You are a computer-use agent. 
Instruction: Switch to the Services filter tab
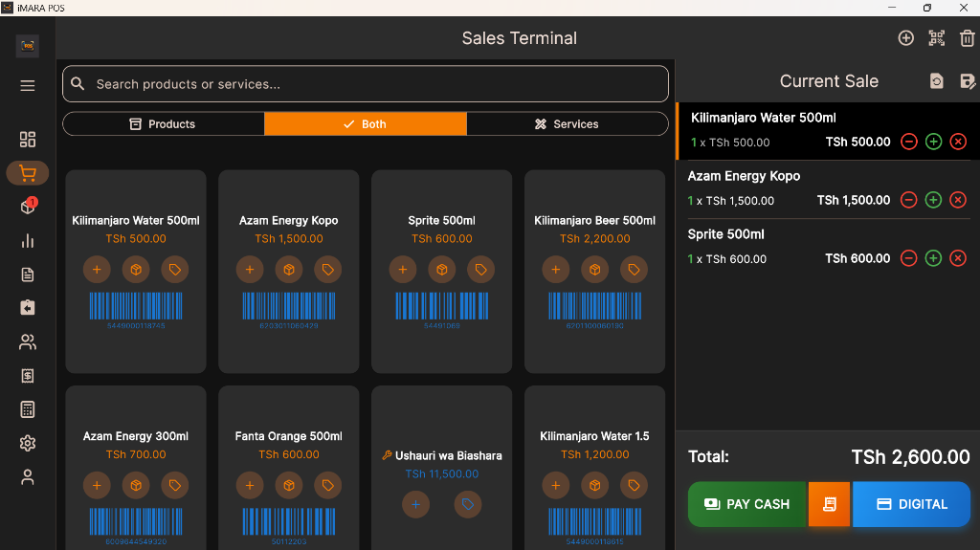[x=567, y=123]
